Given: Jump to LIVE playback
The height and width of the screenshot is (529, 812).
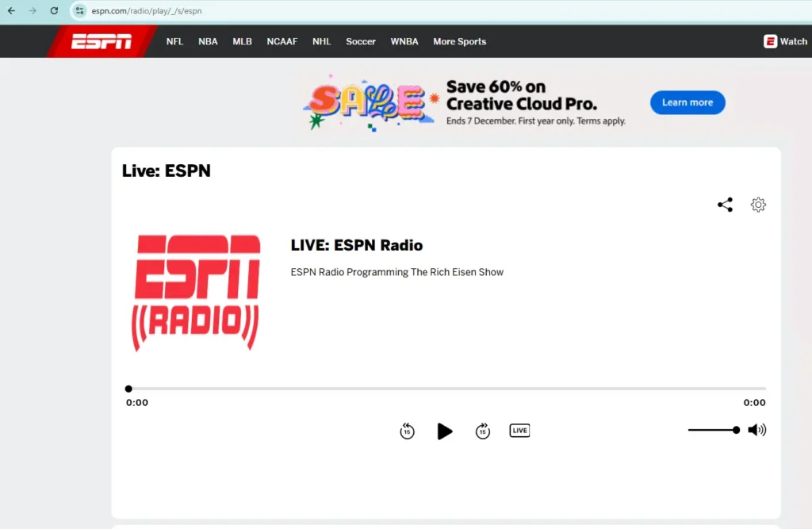Looking at the screenshot, I should point(519,430).
